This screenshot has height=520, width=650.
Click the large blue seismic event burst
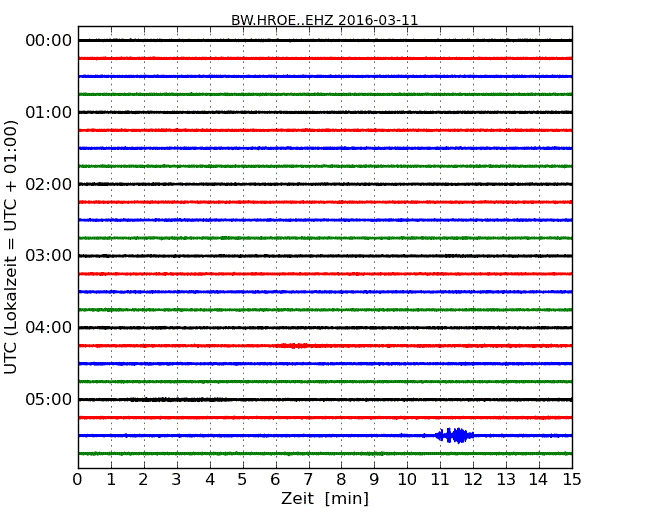[454, 435]
